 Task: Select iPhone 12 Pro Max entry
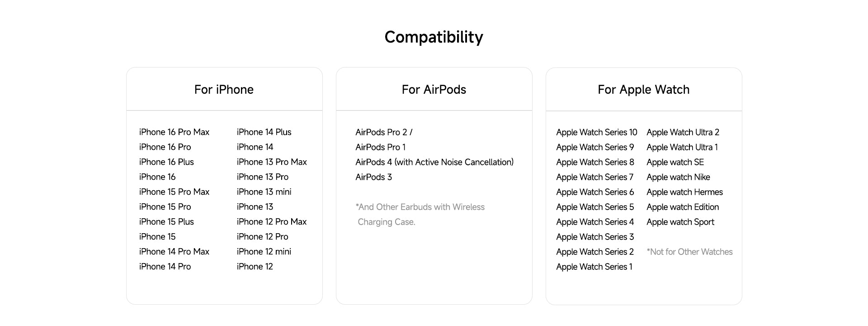pyautogui.click(x=272, y=222)
